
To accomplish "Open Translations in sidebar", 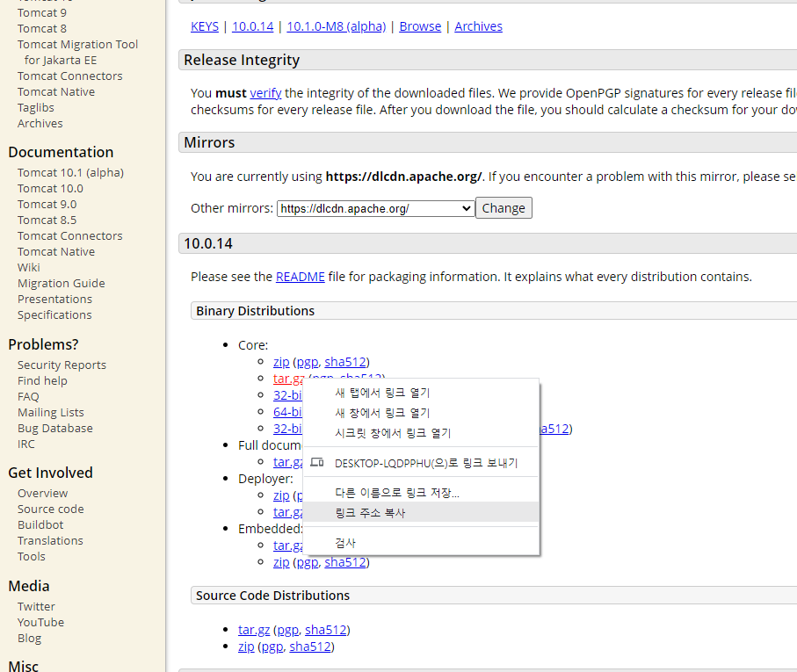I will click(50, 540).
